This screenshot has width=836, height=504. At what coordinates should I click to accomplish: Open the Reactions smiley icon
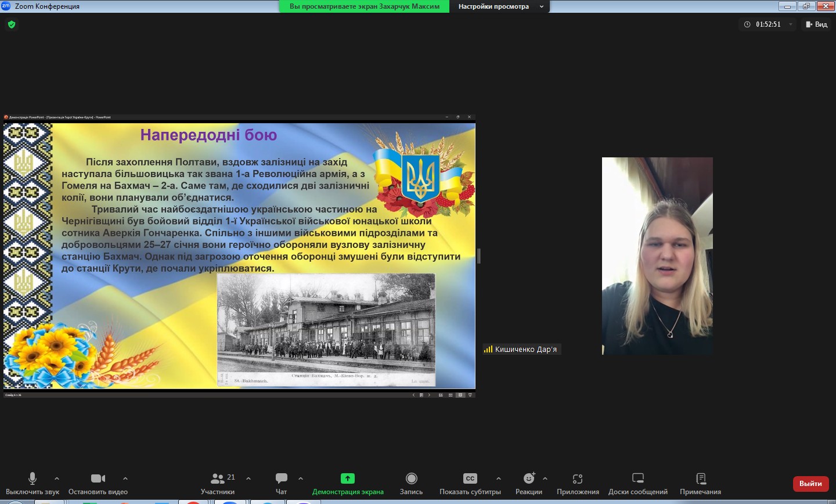pos(529,478)
